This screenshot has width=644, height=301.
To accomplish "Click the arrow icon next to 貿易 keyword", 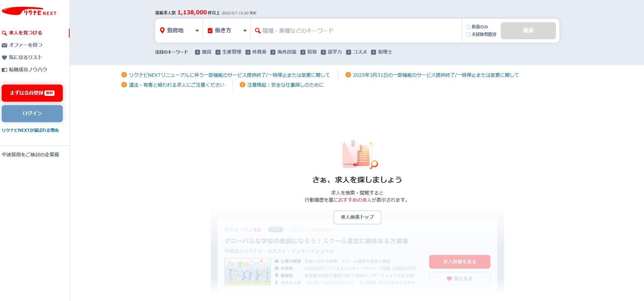I will [303, 52].
